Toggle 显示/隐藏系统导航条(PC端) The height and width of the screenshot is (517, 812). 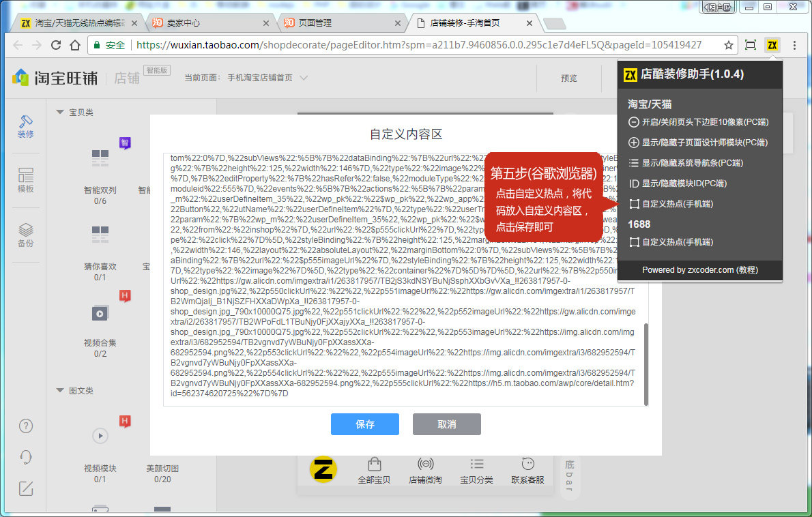point(686,163)
